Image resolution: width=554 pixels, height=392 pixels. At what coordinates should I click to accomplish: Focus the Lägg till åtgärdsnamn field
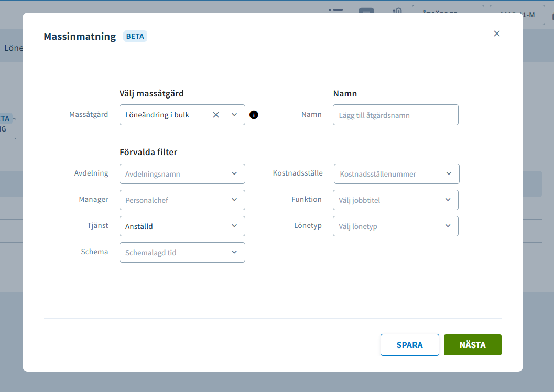396,115
